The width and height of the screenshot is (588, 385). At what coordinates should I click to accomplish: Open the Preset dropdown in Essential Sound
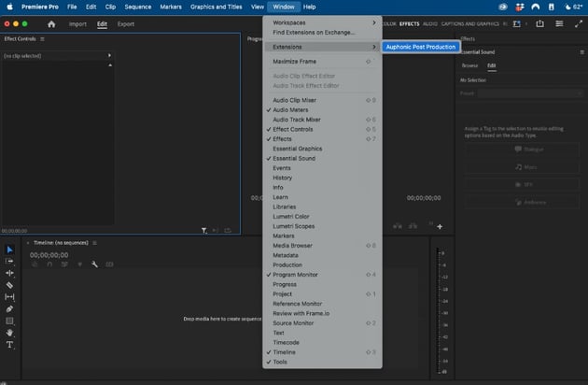click(530, 93)
